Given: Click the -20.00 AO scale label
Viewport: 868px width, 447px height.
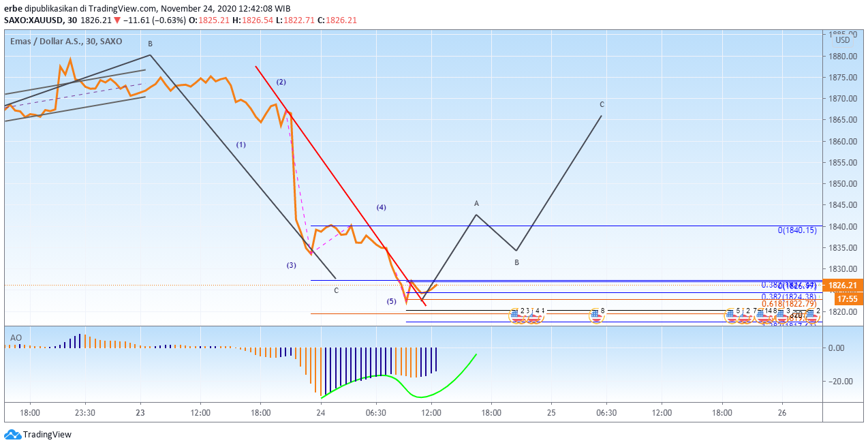Looking at the screenshot, I should coord(839,382).
